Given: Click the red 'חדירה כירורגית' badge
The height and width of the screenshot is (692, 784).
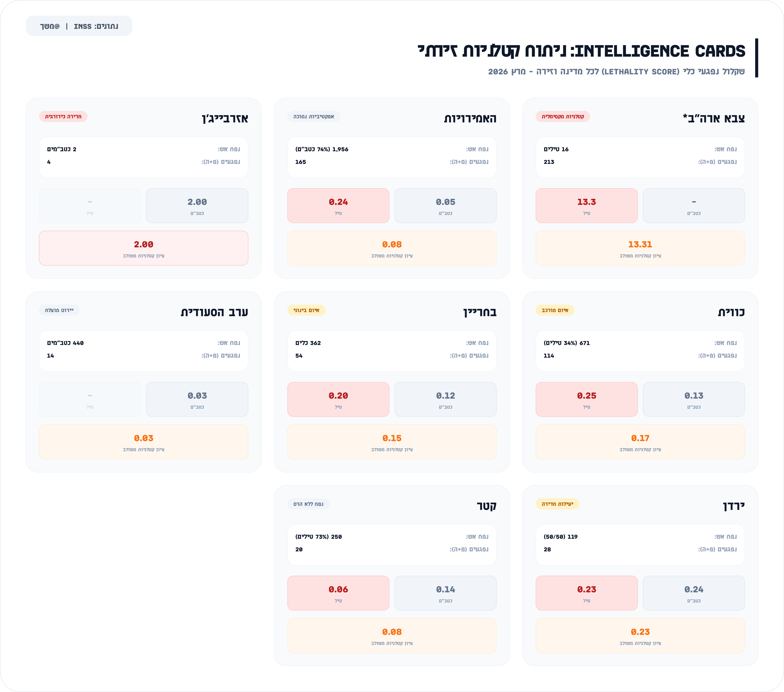Looking at the screenshot, I should pyautogui.click(x=63, y=117).
